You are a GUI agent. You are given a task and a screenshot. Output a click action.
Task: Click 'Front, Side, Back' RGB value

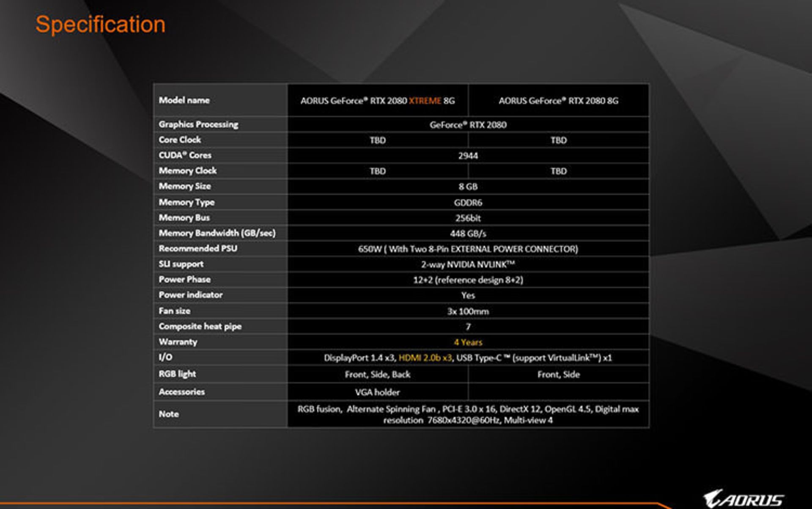click(378, 374)
